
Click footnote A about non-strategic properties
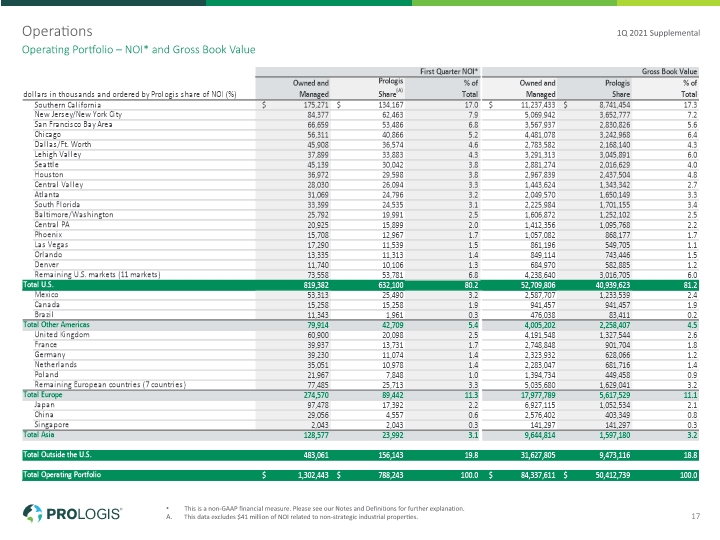(x=301, y=517)
